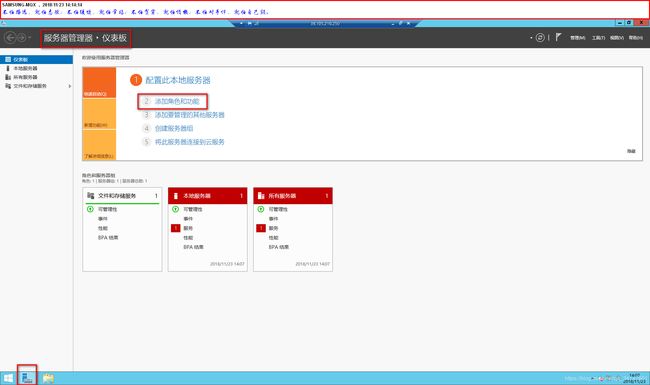Select 文件和存储服务 in the left sidebar
Viewport: 650px width, 385px height.
(36, 86)
